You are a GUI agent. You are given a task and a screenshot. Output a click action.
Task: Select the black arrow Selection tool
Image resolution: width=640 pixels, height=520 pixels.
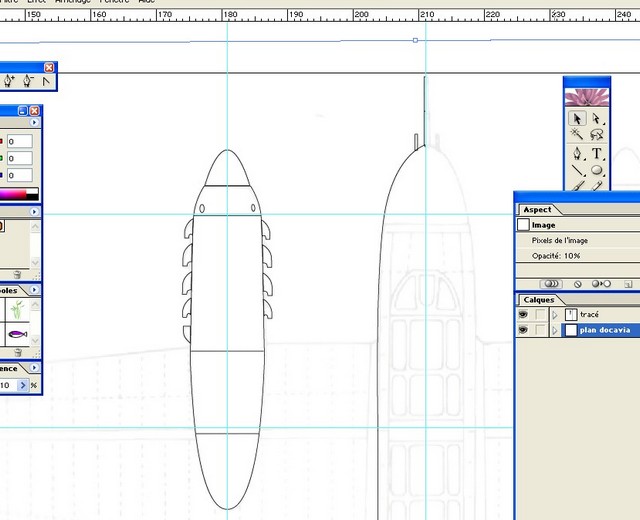(x=577, y=119)
